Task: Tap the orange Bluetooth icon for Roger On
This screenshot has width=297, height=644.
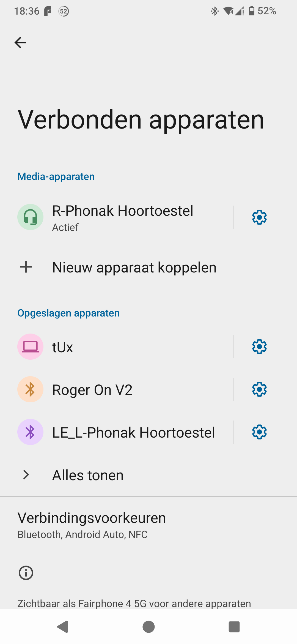Action: 30,389
